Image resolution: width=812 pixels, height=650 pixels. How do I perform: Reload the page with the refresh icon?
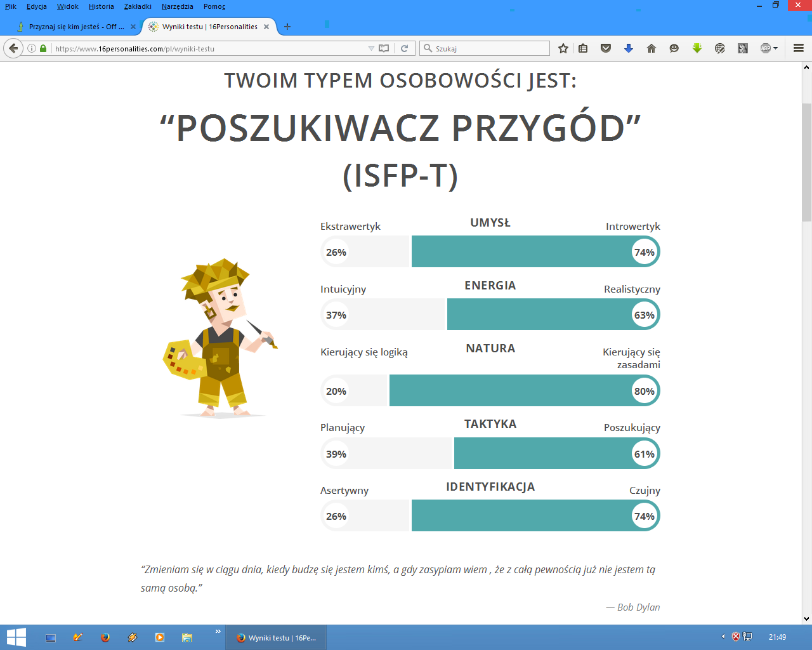point(404,48)
